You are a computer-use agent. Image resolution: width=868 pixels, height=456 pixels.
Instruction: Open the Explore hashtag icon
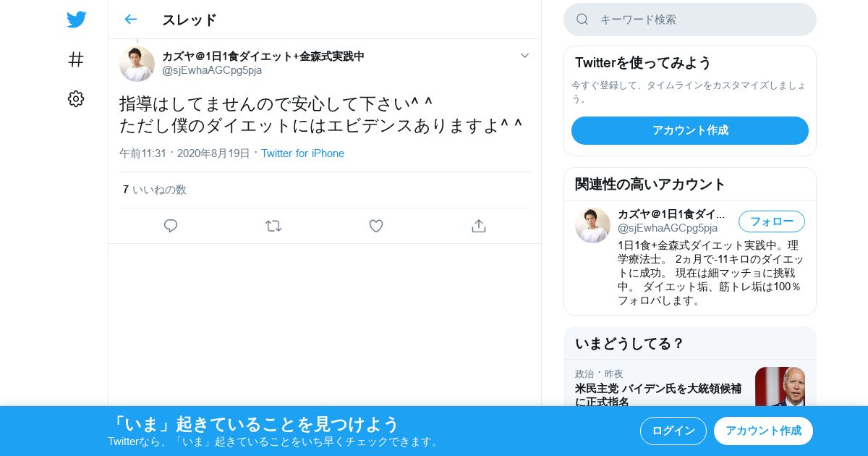tap(76, 59)
